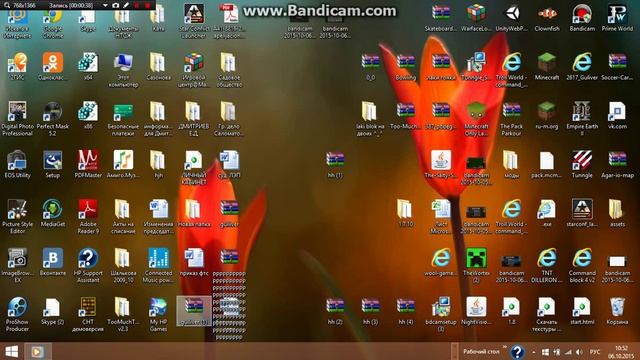
Task: Launch the Tunngle striped icon
Action: click(582, 164)
